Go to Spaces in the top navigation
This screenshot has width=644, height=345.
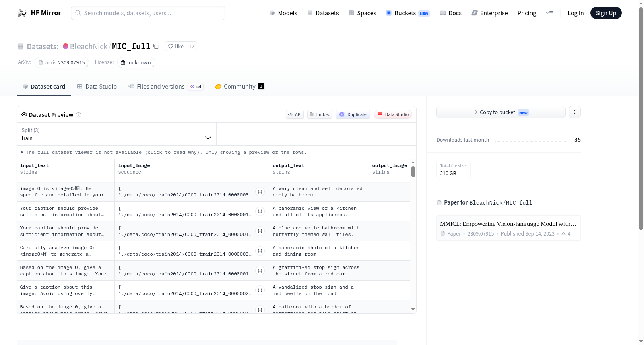362,13
